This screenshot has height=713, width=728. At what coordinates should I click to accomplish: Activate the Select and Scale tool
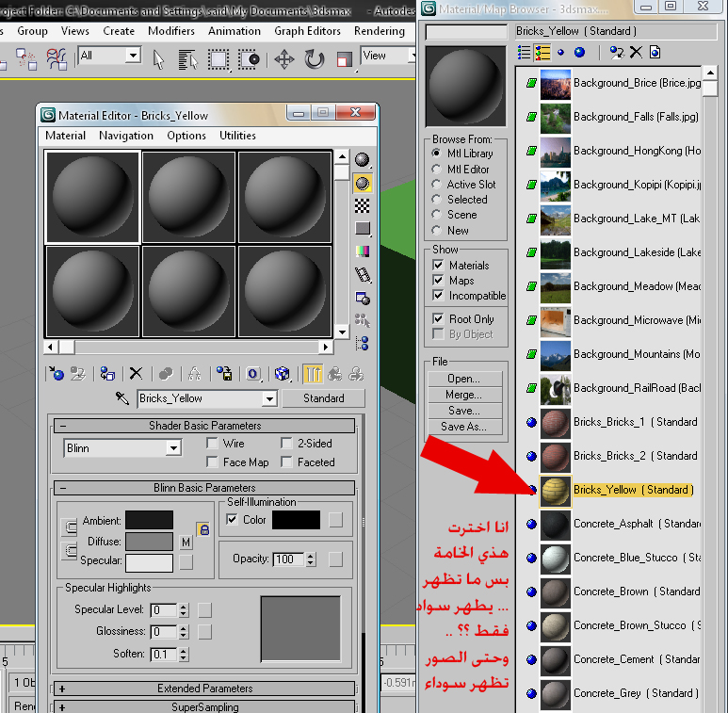[344, 60]
